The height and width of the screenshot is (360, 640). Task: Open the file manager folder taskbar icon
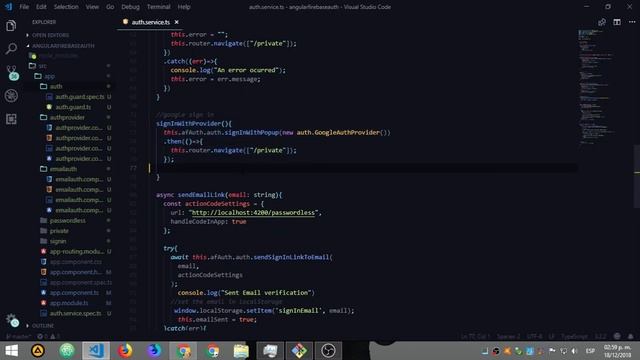pos(241,351)
